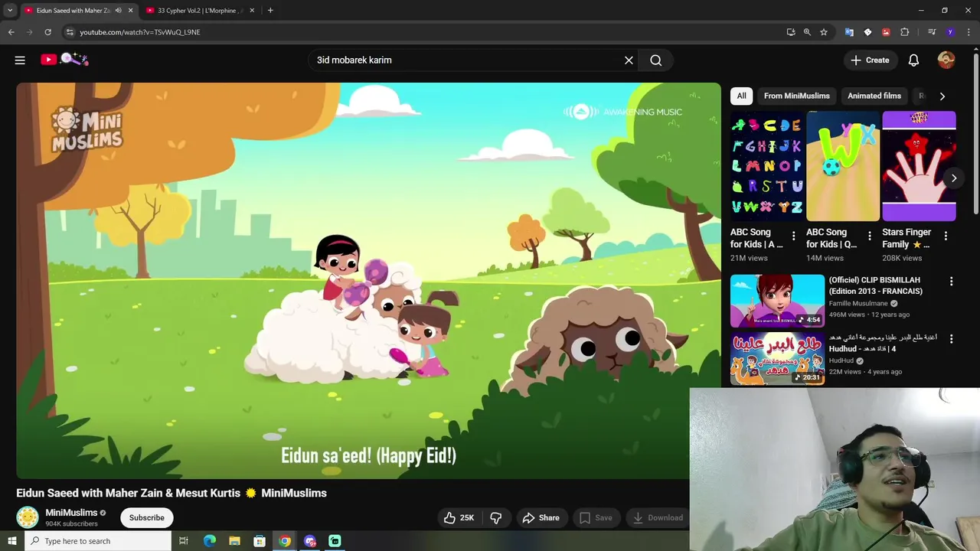Reload the current page
Image resolution: width=980 pixels, height=551 pixels.
[47, 32]
